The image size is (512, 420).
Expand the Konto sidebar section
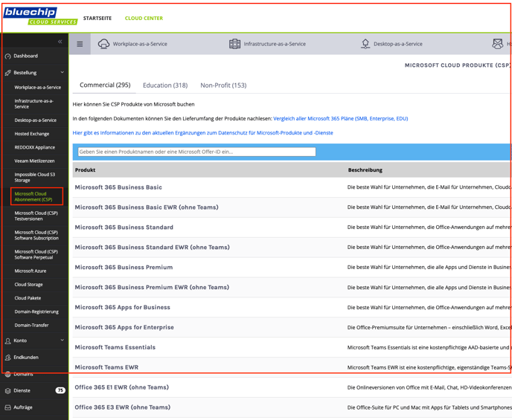pyautogui.click(x=62, y=340)
